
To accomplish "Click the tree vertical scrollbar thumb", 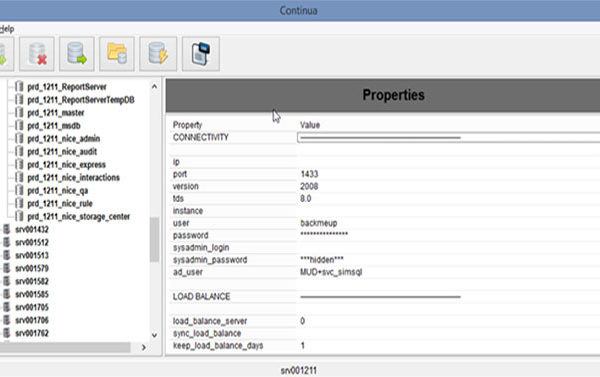I will pos(154,240).
